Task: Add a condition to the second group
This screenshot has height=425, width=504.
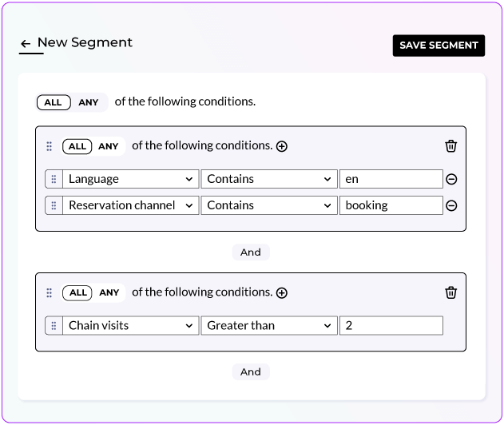Action: coord(282,293)
